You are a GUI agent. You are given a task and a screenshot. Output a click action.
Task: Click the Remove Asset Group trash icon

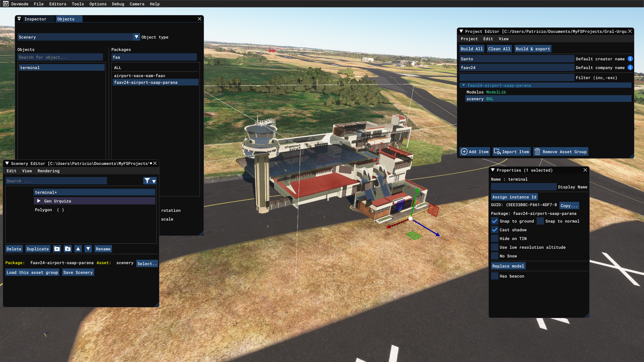click(x=537, y=152)
